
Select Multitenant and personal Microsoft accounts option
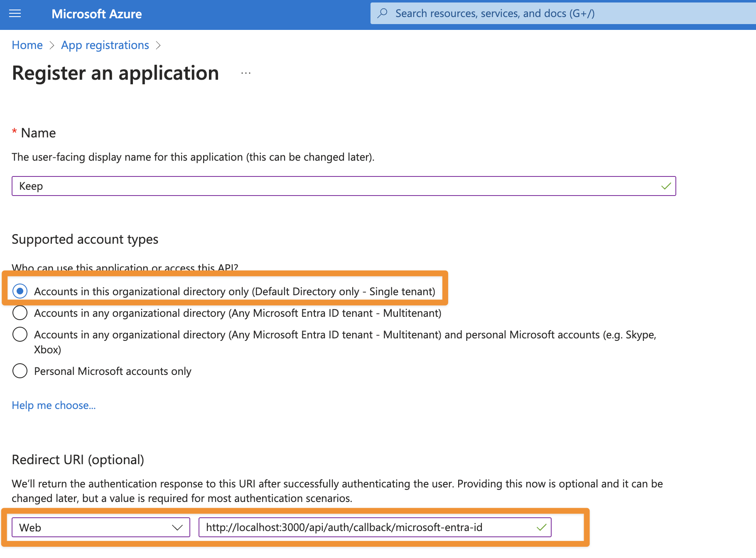click(x=20, y=334)
